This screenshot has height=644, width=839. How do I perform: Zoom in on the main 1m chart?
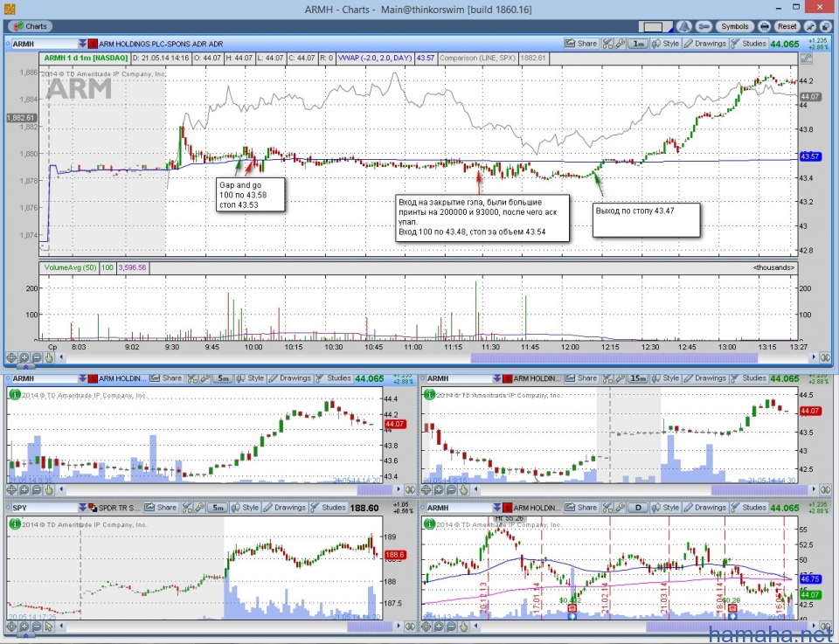tap(24, 357)
